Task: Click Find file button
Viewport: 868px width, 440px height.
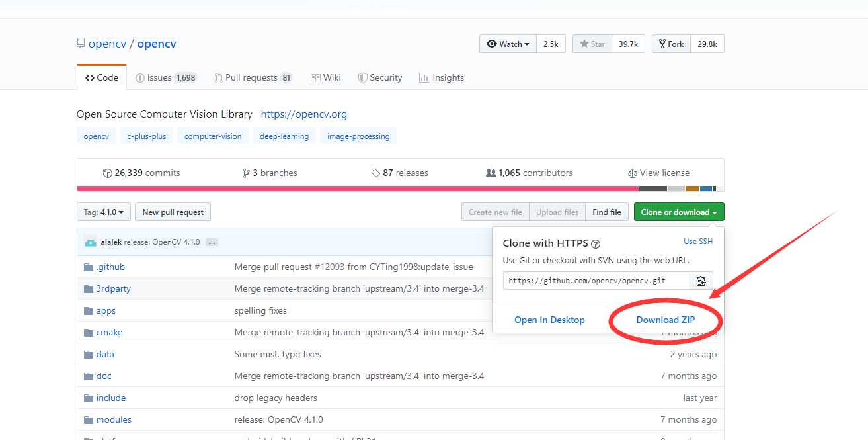Action: pos(607,212)
